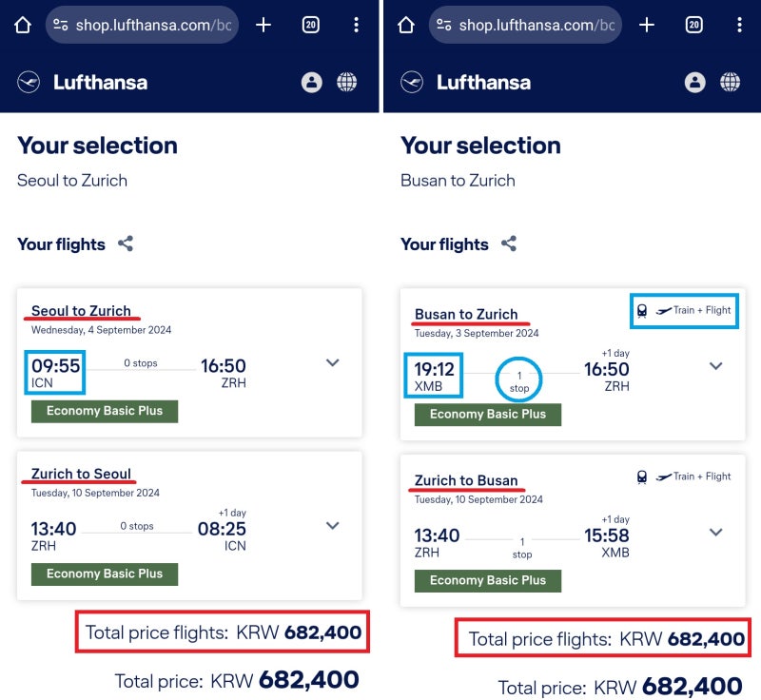
Task: Expand the Busan to Zurich flight details
Action: tap(716, 366)
